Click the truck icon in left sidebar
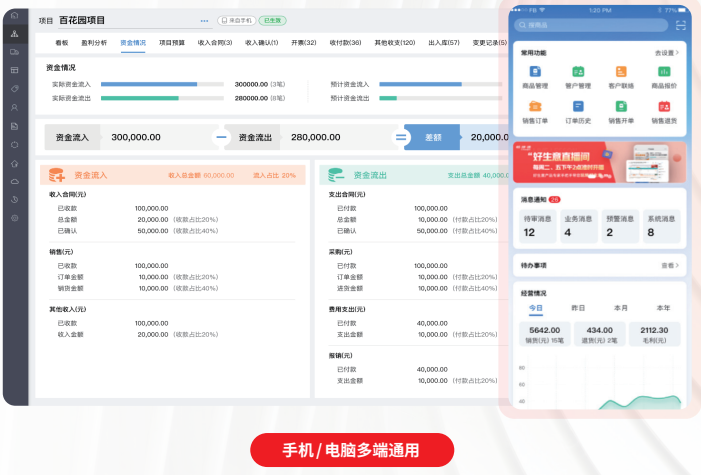 [x=15, y=52]
